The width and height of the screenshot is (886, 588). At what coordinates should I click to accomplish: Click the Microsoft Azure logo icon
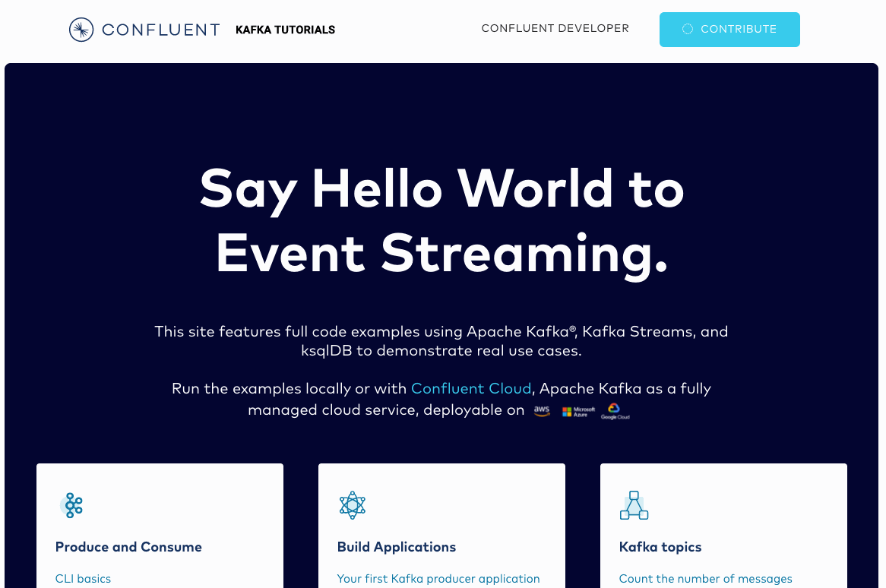(578, 412)
